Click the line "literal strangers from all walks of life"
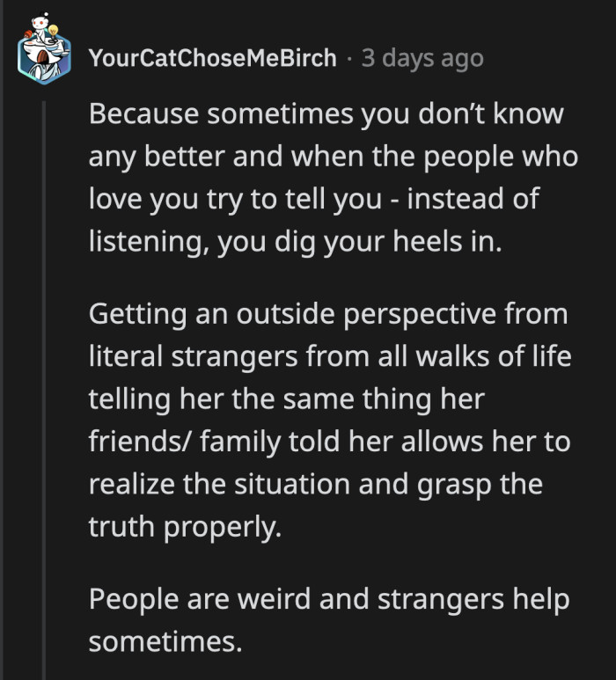 (327, 356)
